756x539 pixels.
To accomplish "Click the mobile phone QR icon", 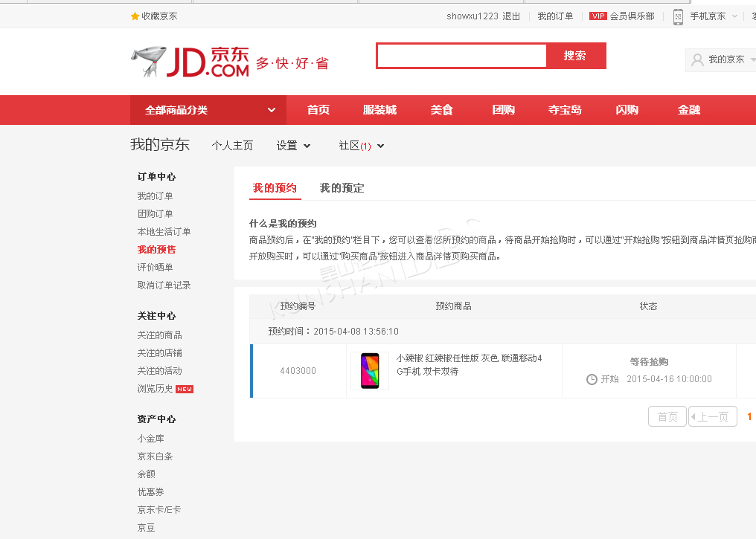I will point(678,17).
